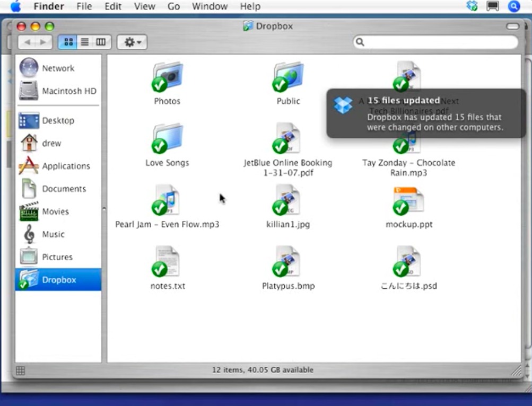This screenshot has width=532, height=406.
Task: Open the Movies sidebar icon
Action: pyautogui.click(x=29, y=211)
